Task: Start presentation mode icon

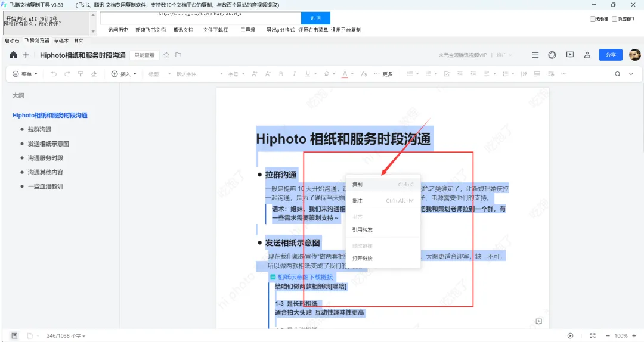Action: [569, 55]
